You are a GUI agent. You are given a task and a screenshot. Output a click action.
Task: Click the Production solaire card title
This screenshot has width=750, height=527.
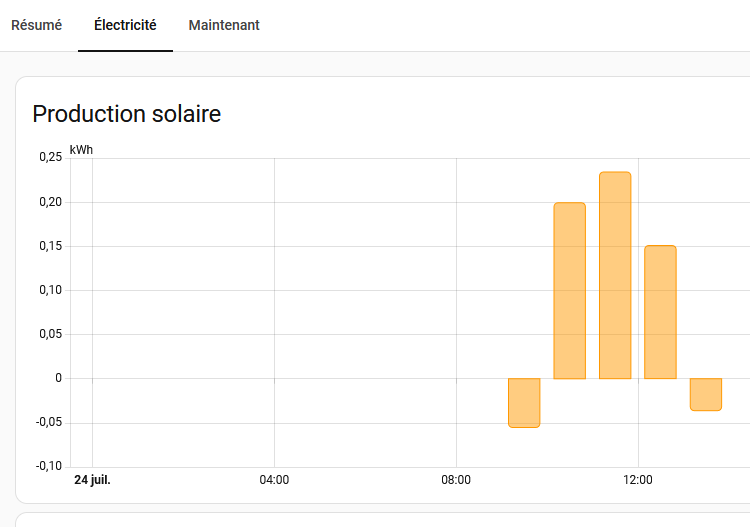[127, 114]
